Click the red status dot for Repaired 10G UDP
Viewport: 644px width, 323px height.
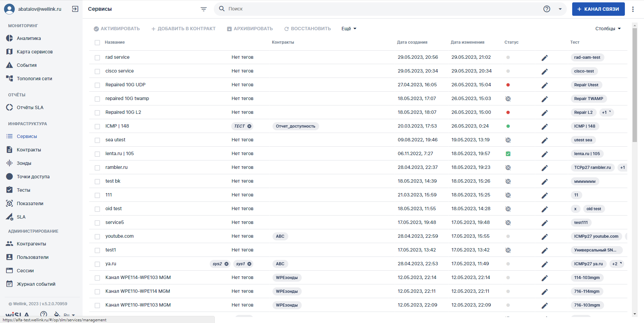[508, 85]
